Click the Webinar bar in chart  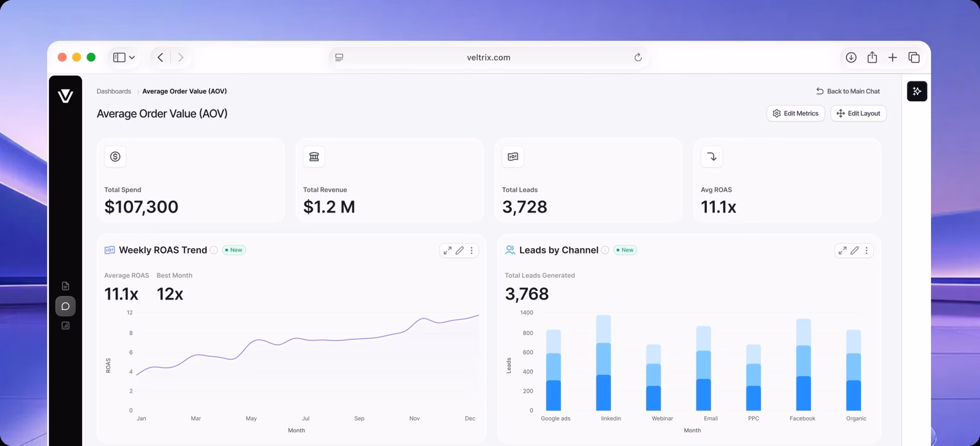[x=654, y=377]
